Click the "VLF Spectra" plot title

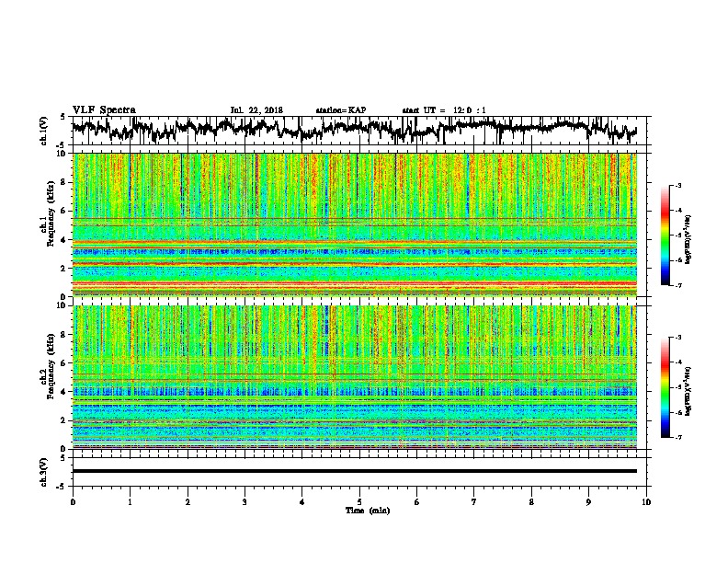104,110
